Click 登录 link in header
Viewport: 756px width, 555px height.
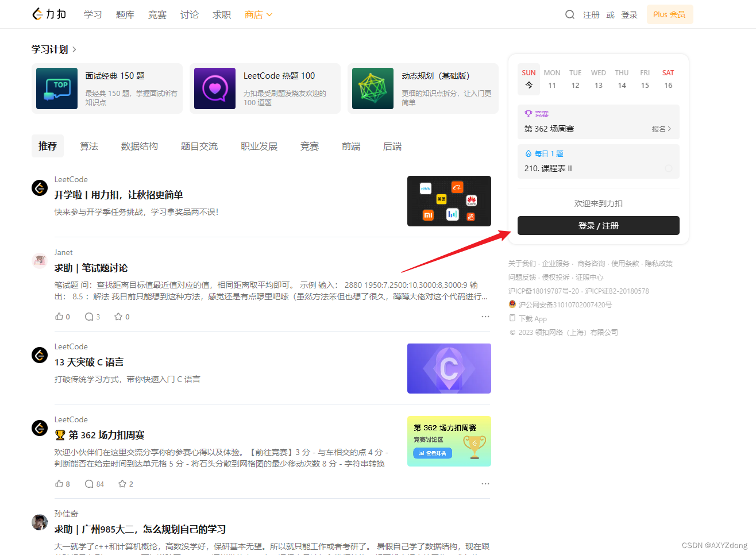point(629,15)
